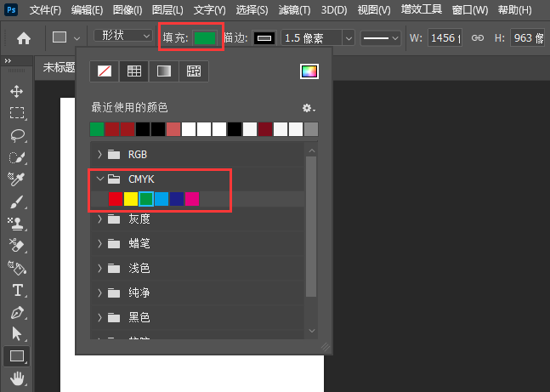Select the Paint Bucket tool
Viewport: 550px width, 392px height.
click(16, 268)
